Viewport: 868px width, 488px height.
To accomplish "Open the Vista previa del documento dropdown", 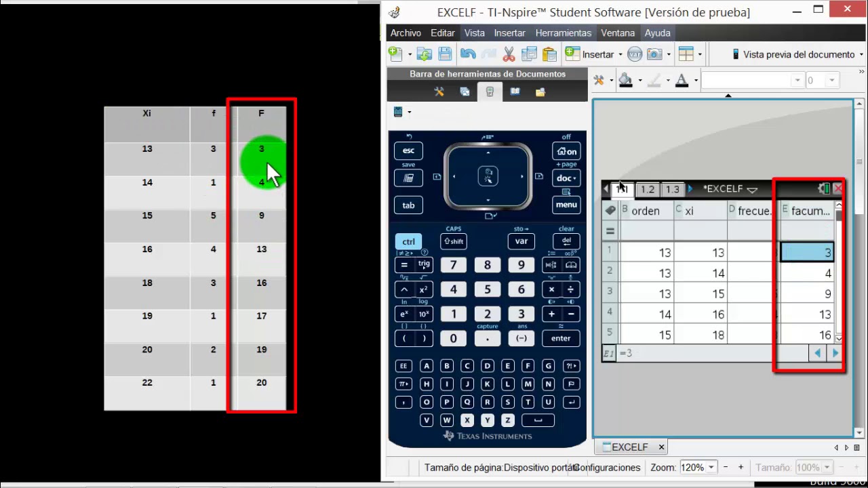I will point(796,54).
